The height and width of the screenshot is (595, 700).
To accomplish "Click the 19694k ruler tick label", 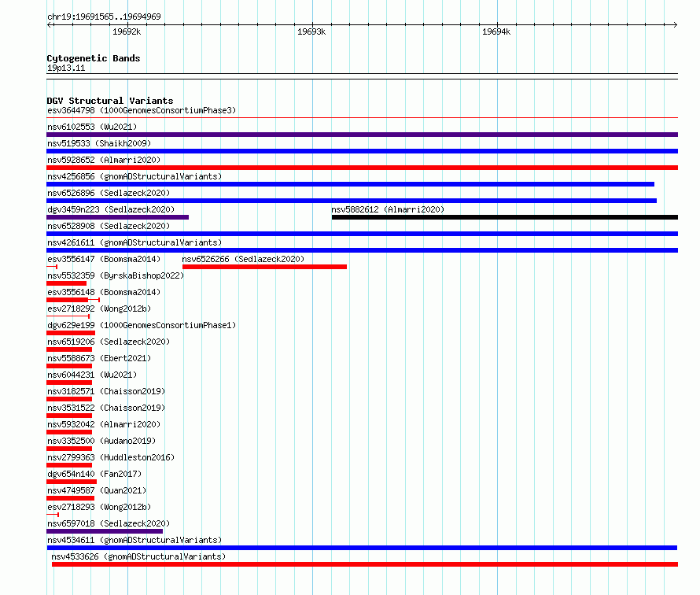I will pyautogui.click(x=496, y=31).
